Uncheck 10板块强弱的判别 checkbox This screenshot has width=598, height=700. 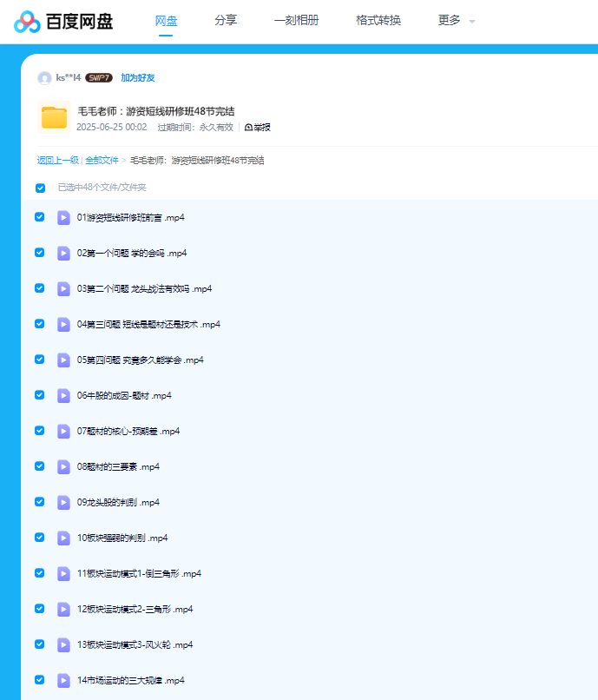click(x=40, y=537)
